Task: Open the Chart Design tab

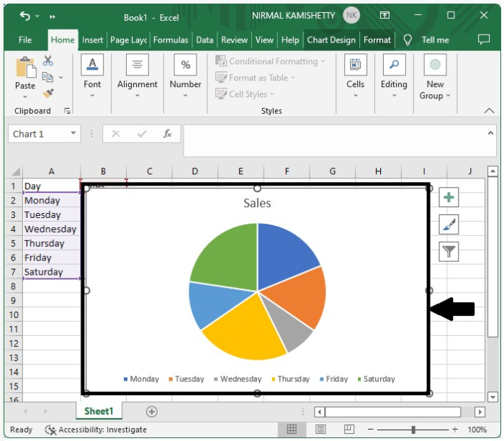Action: (331, 40)
